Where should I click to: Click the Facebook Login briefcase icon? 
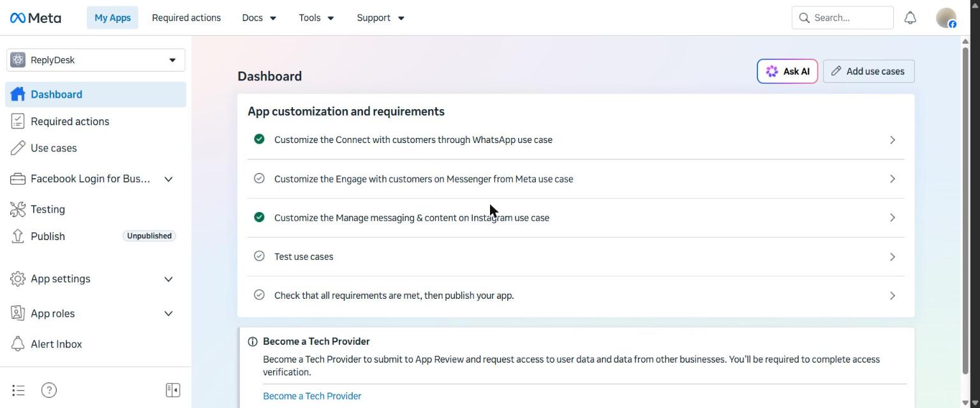coord(18,179)
